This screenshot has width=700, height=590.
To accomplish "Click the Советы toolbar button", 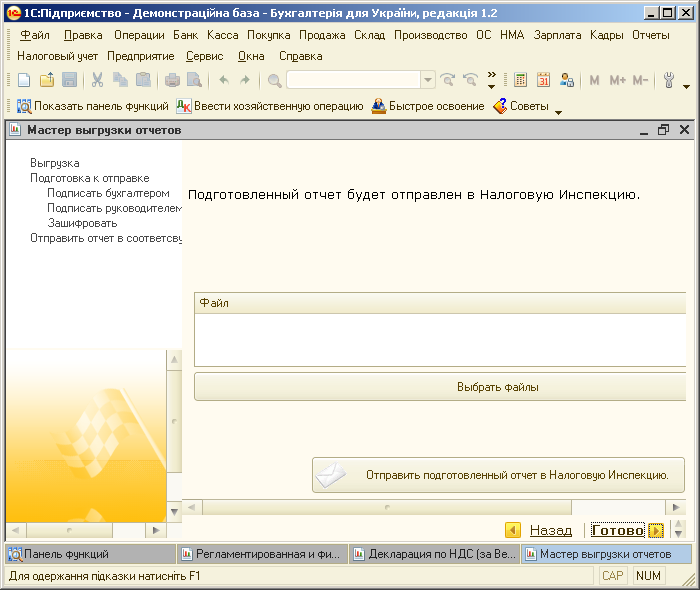I will [521, 106].
